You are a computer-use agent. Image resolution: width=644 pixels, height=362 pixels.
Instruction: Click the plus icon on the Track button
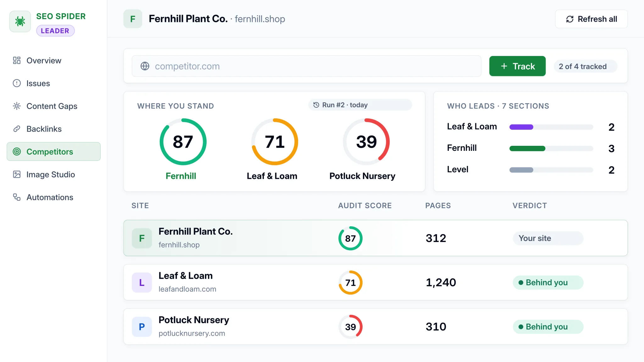(504, 66)
